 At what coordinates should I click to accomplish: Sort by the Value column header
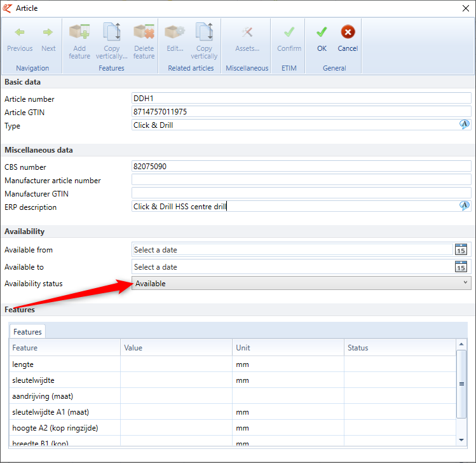click(177, 347)
